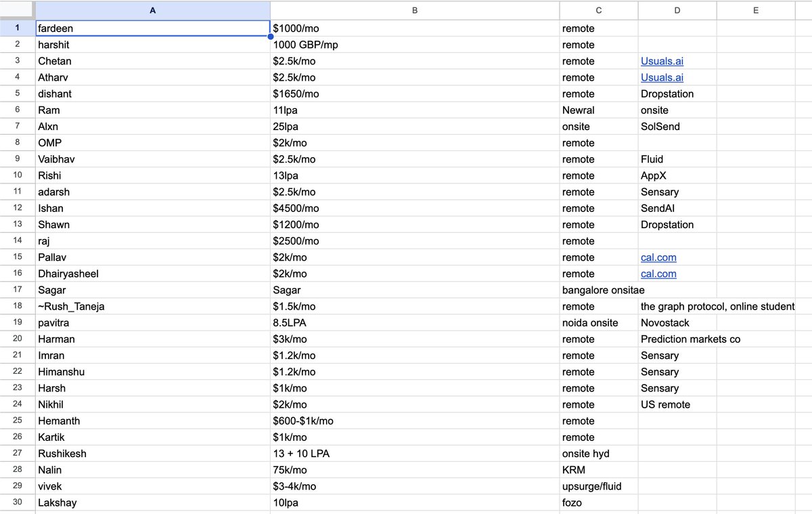Select cell containing 'Shawn'
The image size is (812, 514).
[x=152, y=225]
